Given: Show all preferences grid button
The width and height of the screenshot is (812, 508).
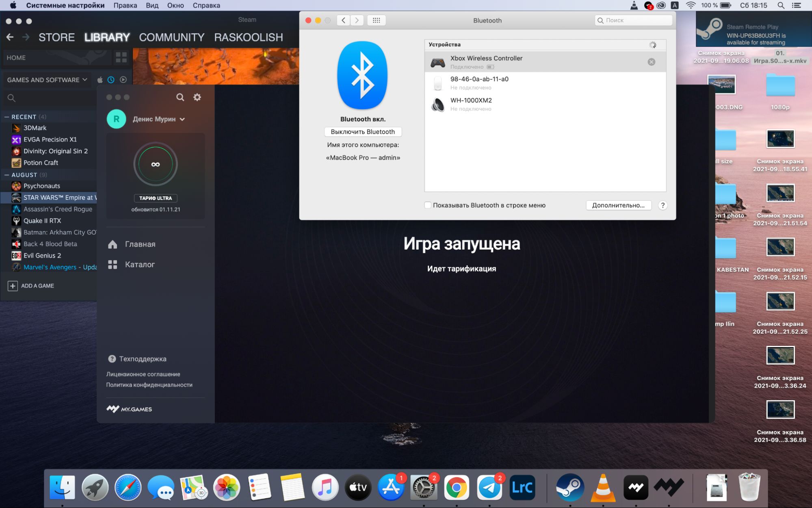Looking at the screenshot, I should [376, 20].
